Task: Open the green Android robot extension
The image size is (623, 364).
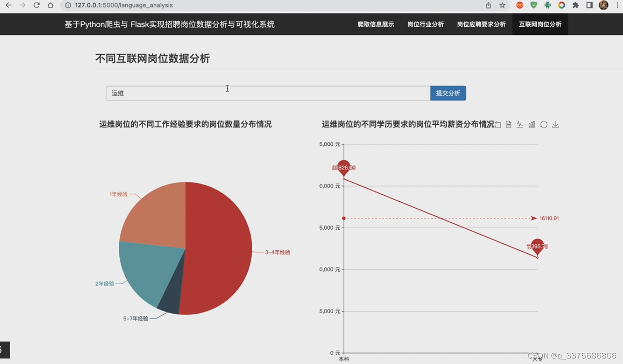Action: 547,6
